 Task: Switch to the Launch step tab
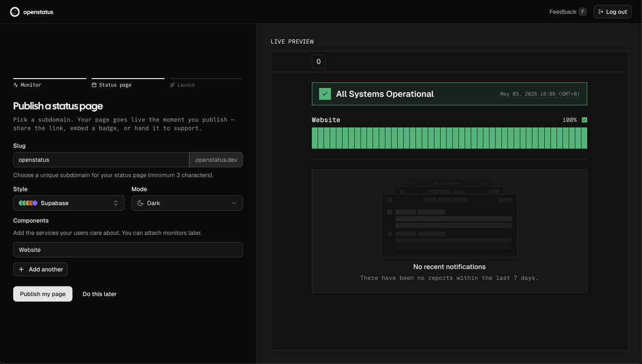(x=206, y=83)
